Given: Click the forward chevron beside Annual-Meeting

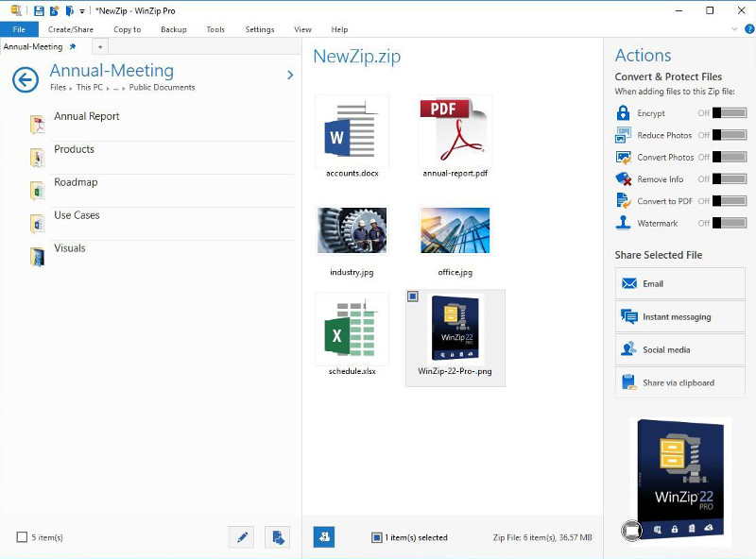Looking at the screenshot, I should pyautogui.click(x=290, y=76).
